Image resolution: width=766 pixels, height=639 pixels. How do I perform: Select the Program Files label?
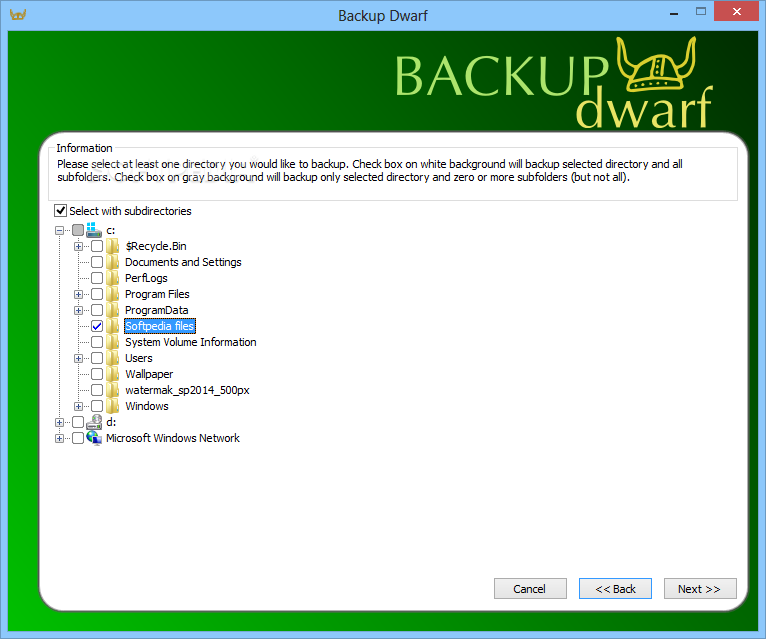point(157,294)
